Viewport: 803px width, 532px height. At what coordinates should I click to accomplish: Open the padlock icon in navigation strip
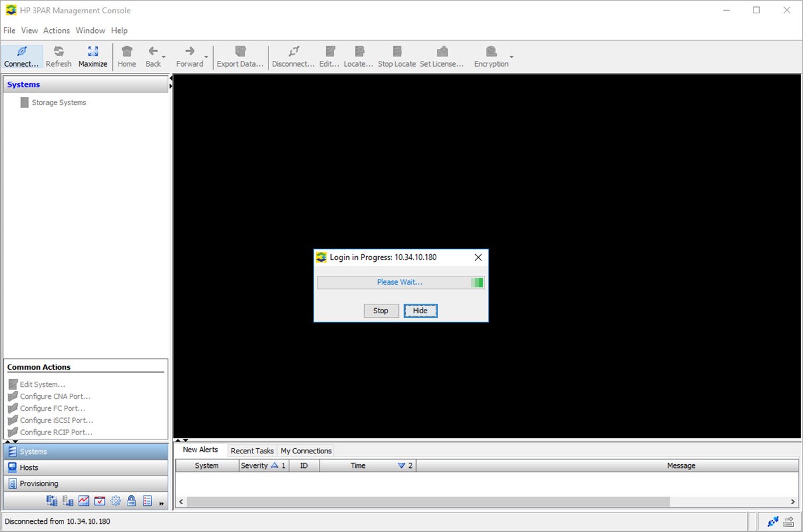[131, 501]
